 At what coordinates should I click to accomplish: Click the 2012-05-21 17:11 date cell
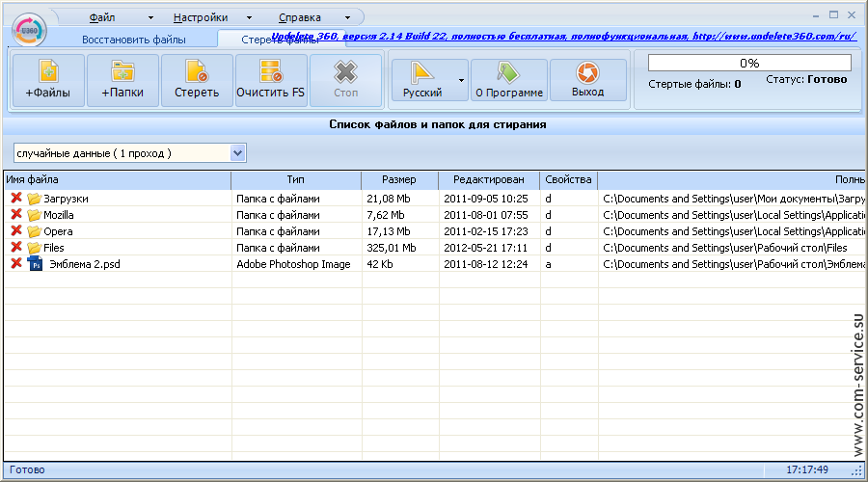[x=485, y=248]
